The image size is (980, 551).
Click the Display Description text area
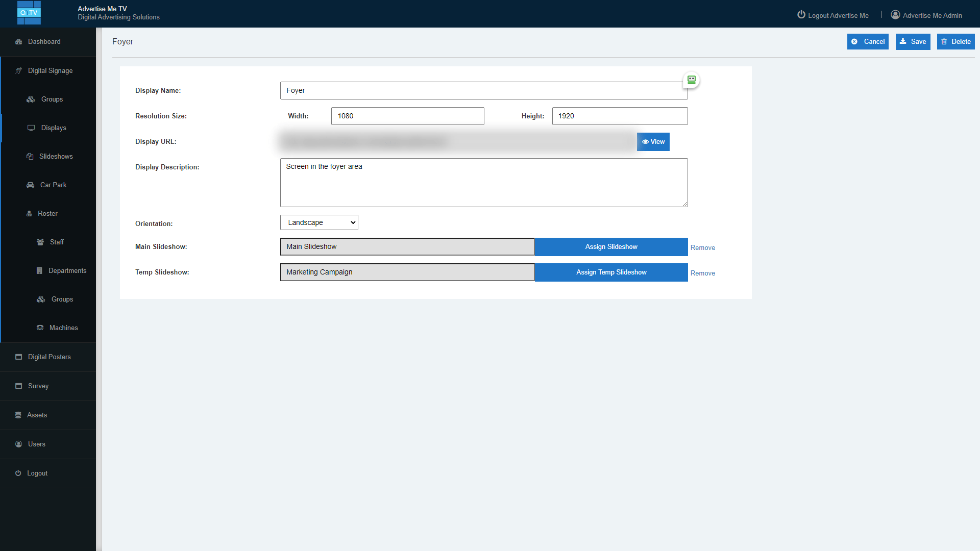pos(483,183)
